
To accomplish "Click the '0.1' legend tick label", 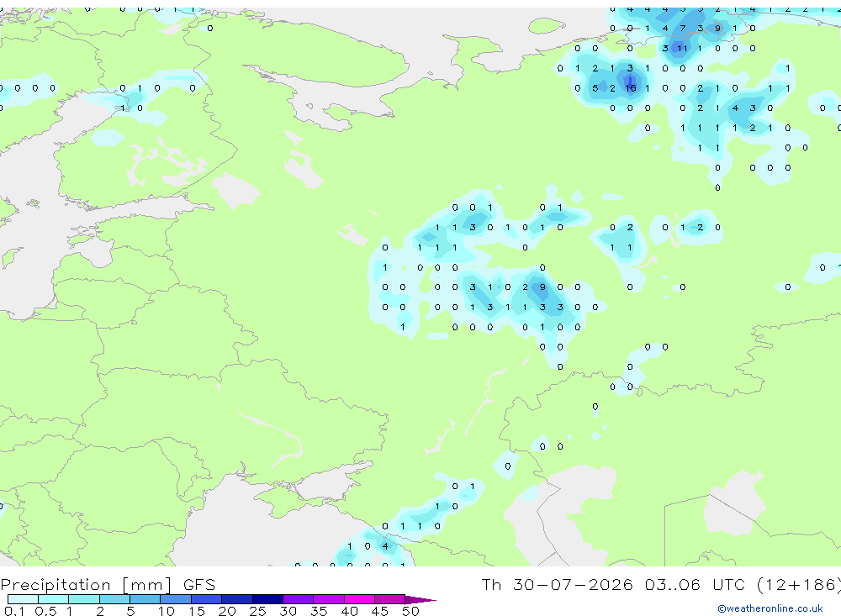I will pyautogui.click(x=14, y=611).
